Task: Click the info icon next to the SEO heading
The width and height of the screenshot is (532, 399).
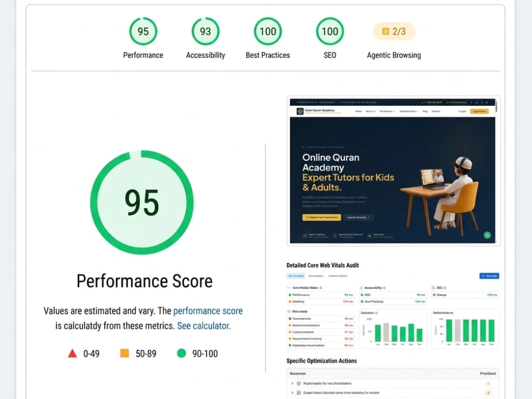Action: (x=445, y=288)
